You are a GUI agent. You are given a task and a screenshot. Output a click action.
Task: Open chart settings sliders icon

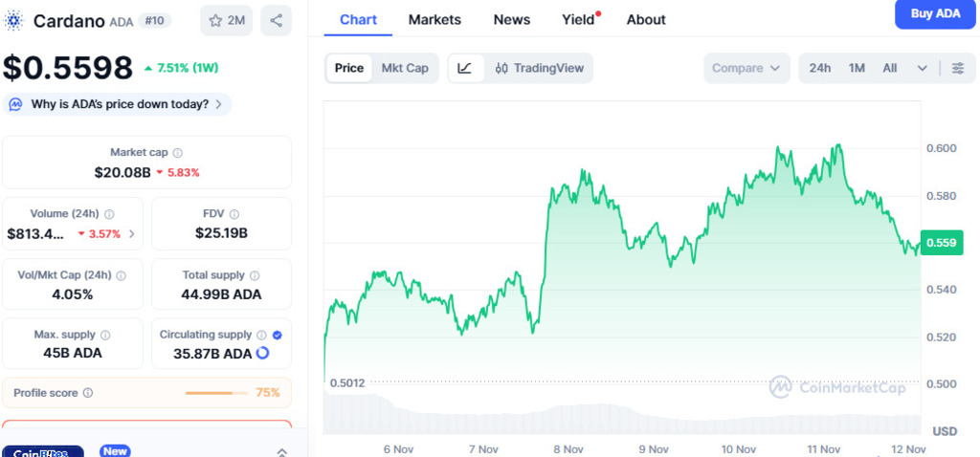pos(957,68)
